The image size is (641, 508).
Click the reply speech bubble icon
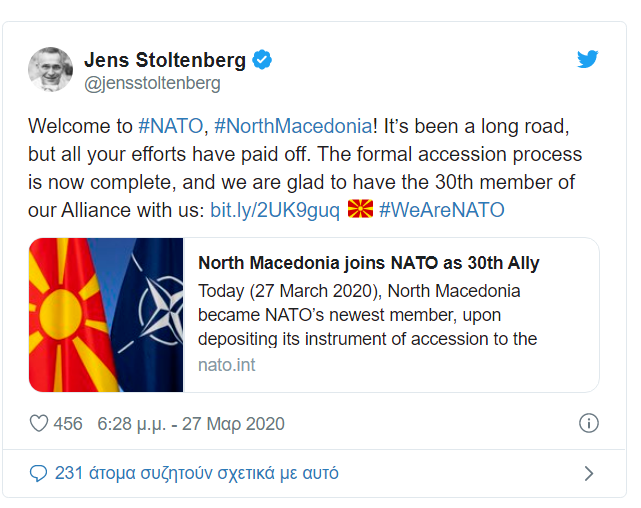click(x=38, y=473)
